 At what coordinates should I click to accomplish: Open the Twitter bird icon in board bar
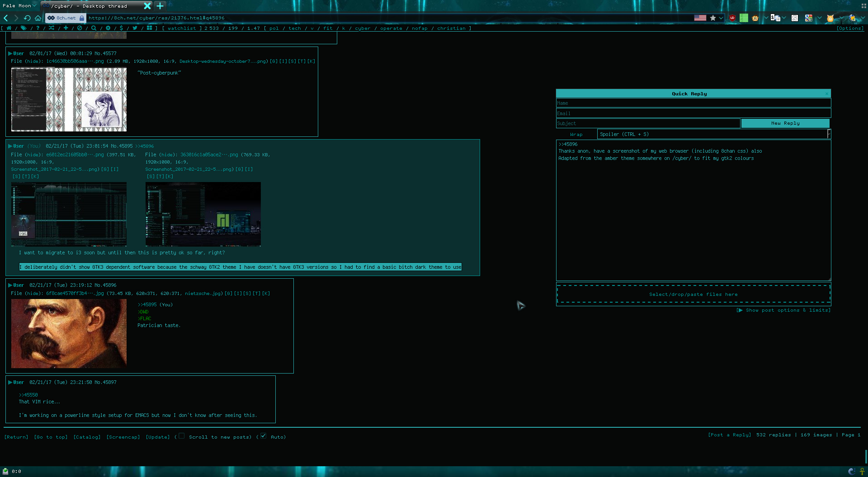(x=135, y=28)
